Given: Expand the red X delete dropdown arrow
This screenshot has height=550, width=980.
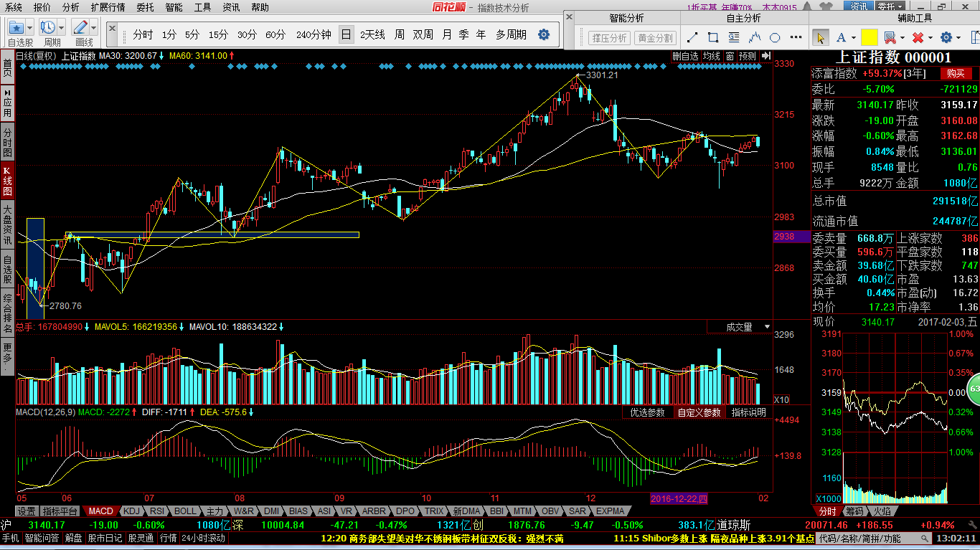Looking at the screenshot, I should (930, 38).
